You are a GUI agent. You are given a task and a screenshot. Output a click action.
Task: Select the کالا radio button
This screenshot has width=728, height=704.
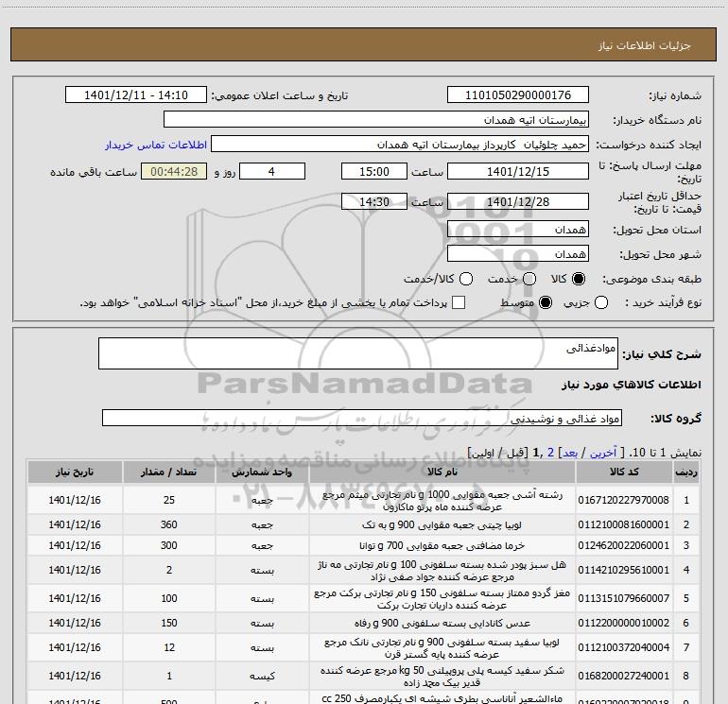point(579,279)
